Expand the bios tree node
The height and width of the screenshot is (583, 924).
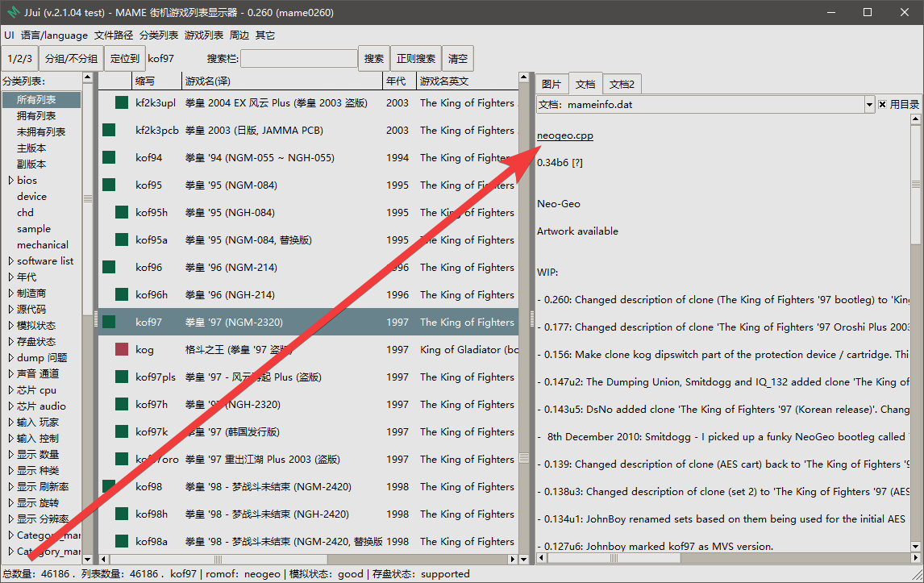[10, 181]
